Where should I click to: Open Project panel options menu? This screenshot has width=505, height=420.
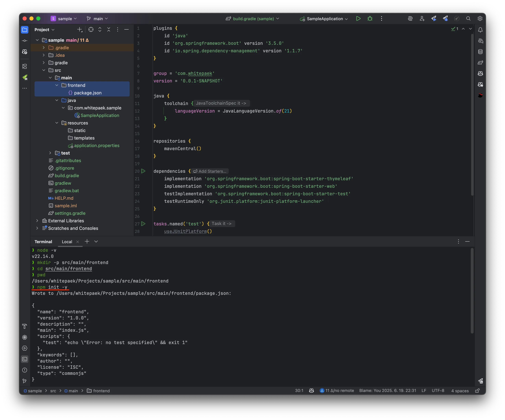click(x=118, y=30)
